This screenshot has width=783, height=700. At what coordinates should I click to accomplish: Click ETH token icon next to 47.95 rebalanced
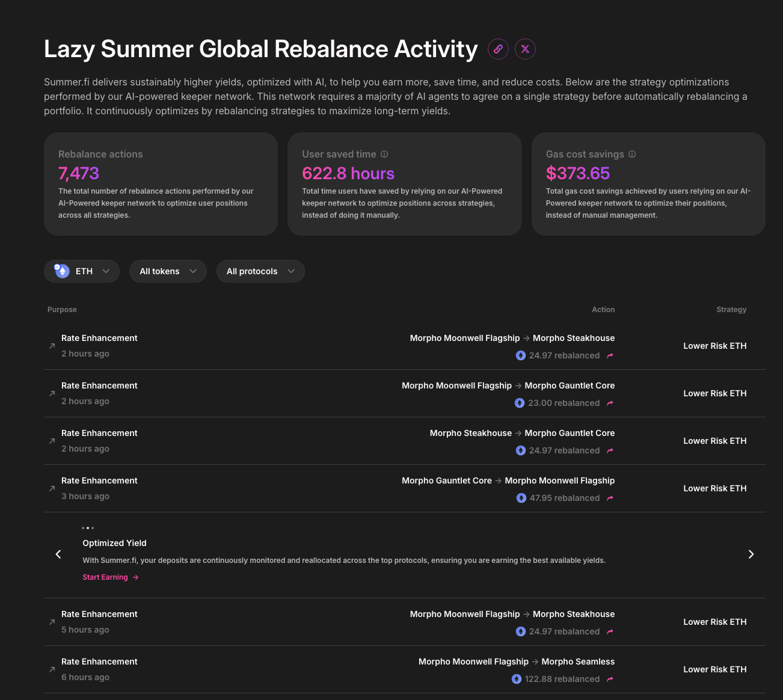point(521,498)
